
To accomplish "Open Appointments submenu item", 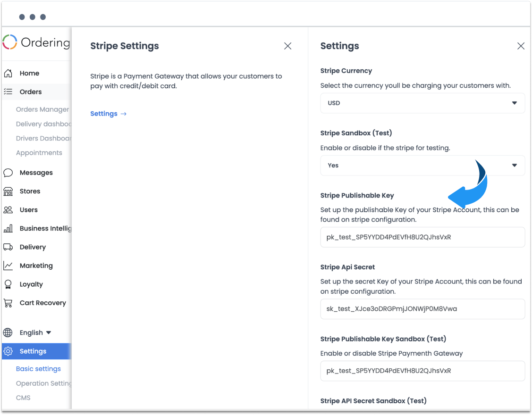I will (39, 153).
